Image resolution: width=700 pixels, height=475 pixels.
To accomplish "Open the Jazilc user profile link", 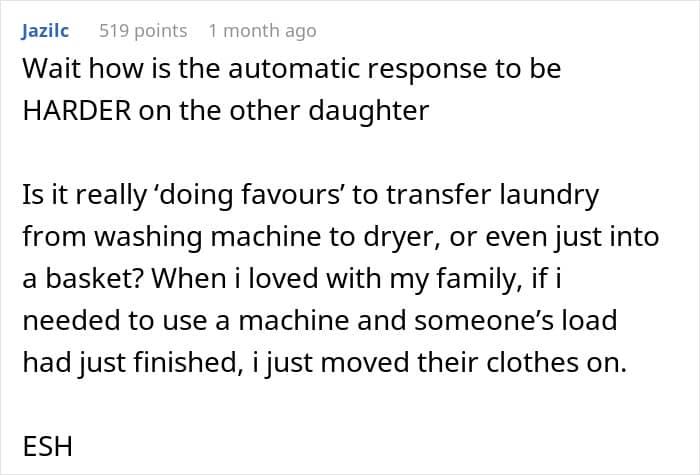I will tap(45, 31).
